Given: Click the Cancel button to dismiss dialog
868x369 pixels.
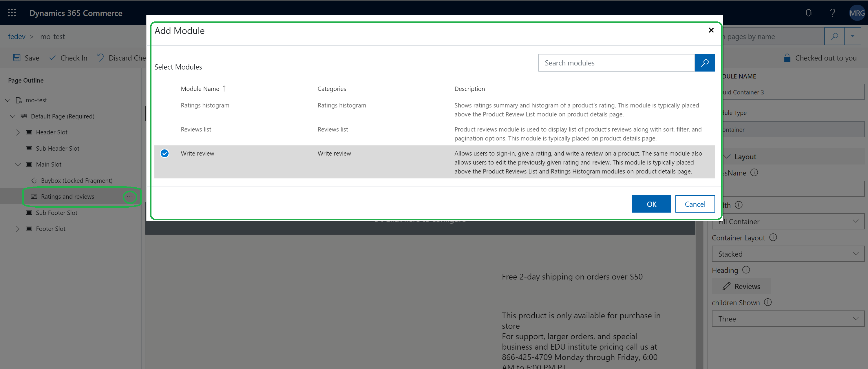Looking at the screenshot, I should click(694, 204).
